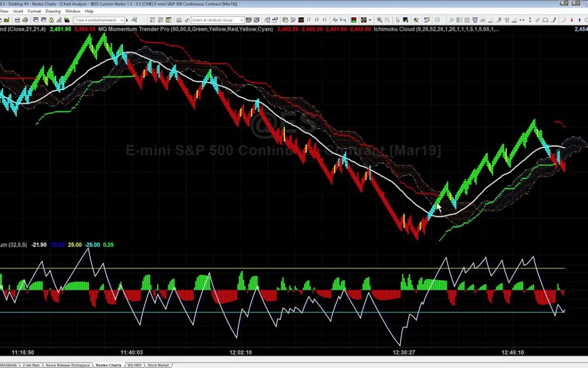This screenshot has width=588, height=368.
Task: Click the hammer and wrench tools icon
Action: point(416,20)
